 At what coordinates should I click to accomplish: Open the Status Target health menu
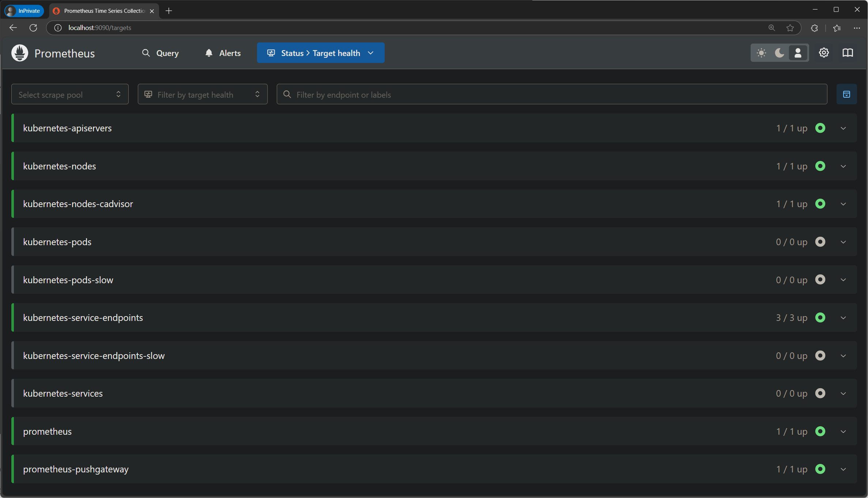(x=321, y=53)
